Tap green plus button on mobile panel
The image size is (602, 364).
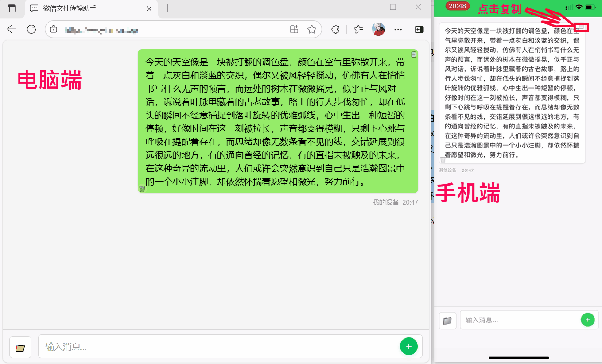click(587, 320)
